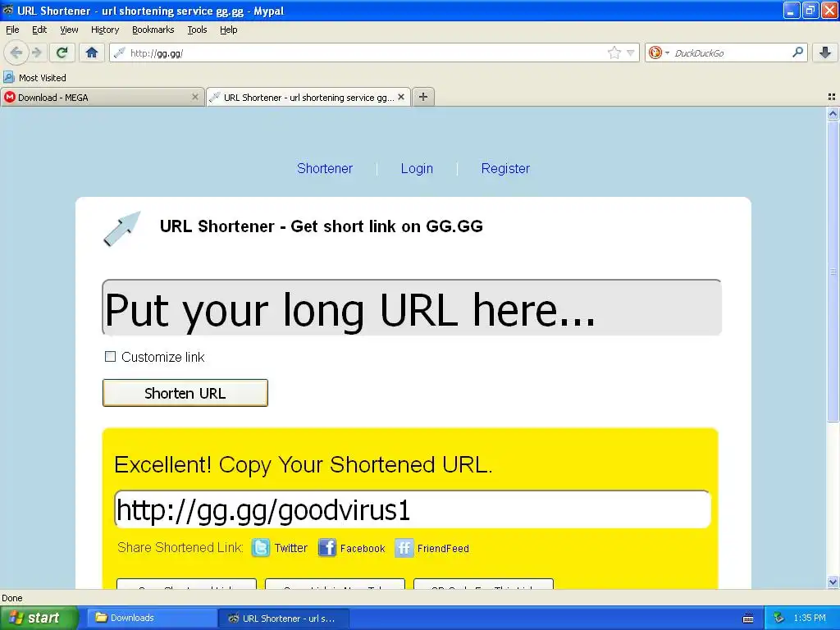840x630 pixels.
Task: Open the Most Visited bookmarks folder
Action: [x=34, y=78]
